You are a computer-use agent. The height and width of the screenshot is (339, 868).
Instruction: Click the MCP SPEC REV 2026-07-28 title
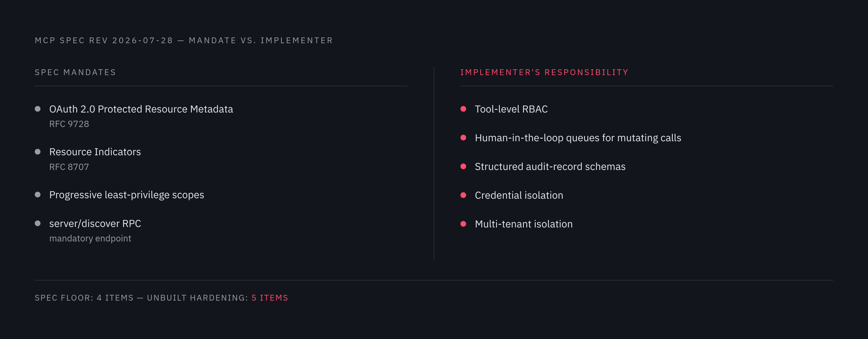pyautogui.click(x=104, y=41)
